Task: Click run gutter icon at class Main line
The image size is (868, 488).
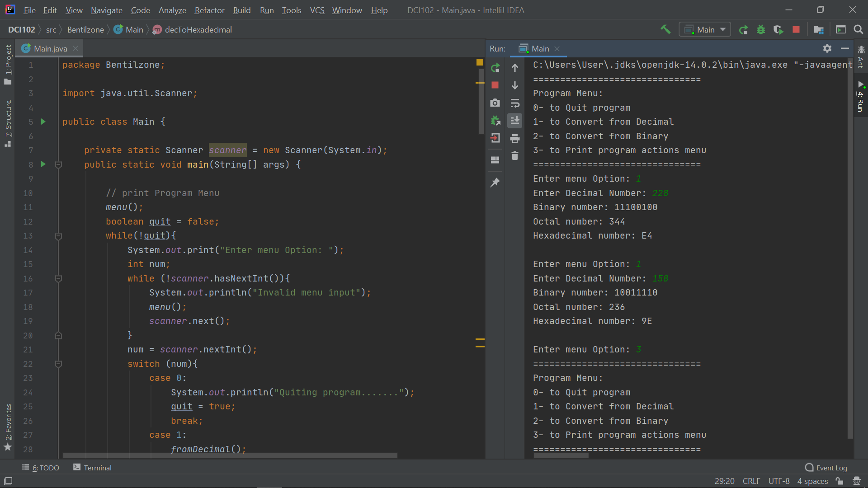Action: [43, 122]
